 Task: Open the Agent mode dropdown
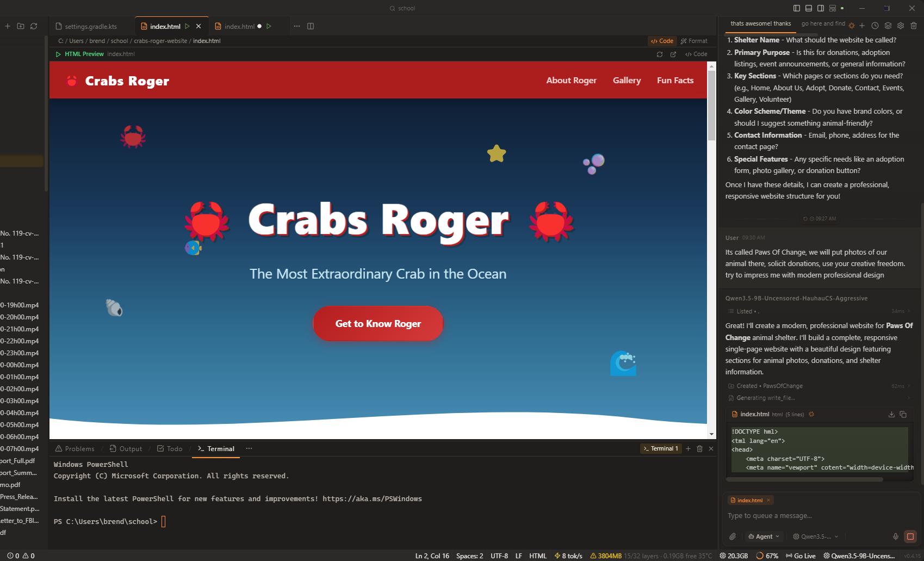click(x=764, y=537)
